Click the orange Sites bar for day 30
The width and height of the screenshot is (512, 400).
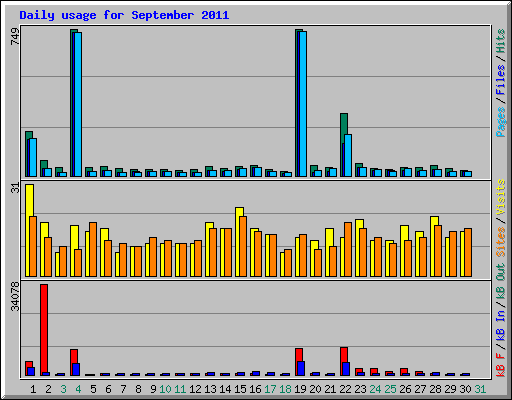point(468,253)
